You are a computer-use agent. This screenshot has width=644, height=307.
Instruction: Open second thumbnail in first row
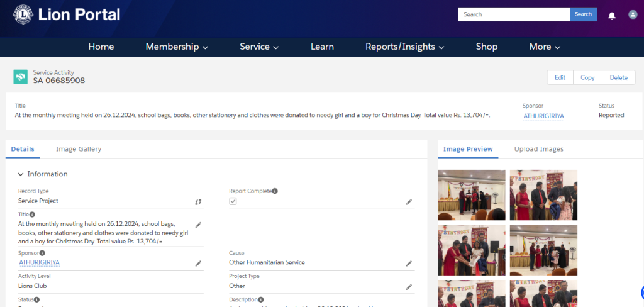(543, 195)
